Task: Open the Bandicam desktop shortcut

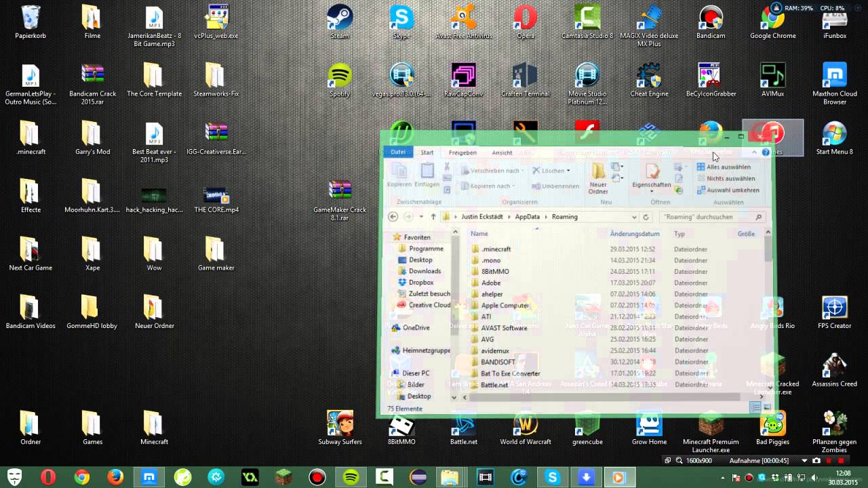Action: pyautogui.click(x=711, y=22)
